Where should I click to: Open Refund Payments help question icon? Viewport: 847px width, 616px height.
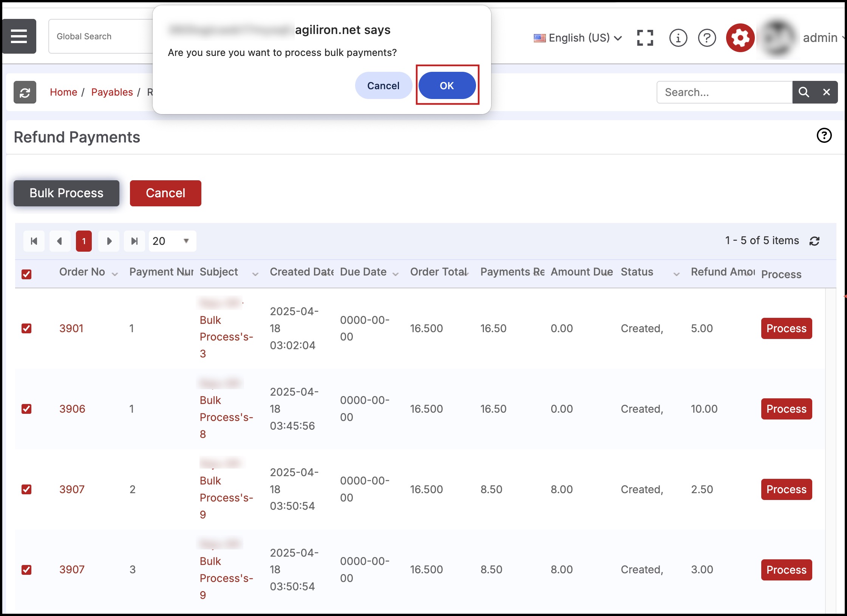(x=824, y=135)
